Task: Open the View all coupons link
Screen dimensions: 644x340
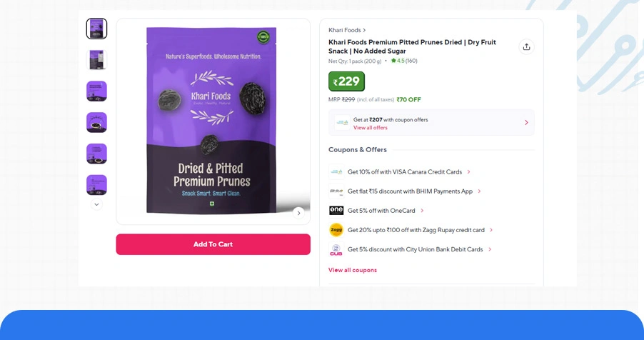Action: click(x=353, y=270)
